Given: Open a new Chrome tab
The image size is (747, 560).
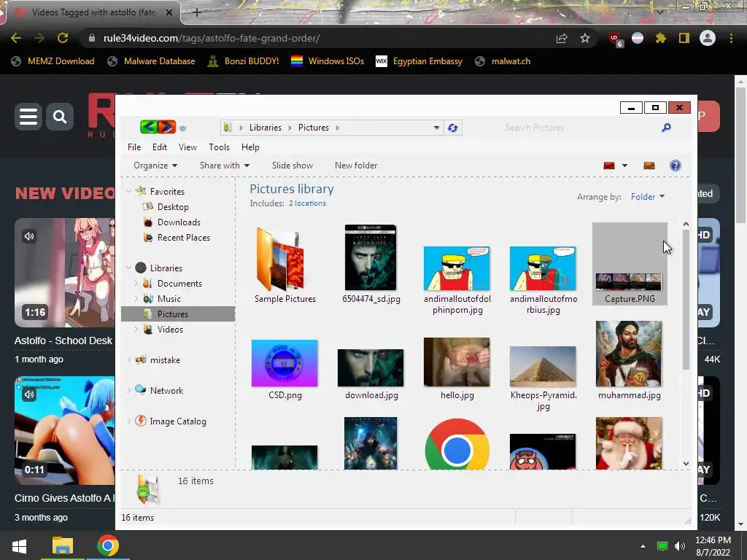Looking at the screenshot, I should pyautogui.click(x=197, y=12).
